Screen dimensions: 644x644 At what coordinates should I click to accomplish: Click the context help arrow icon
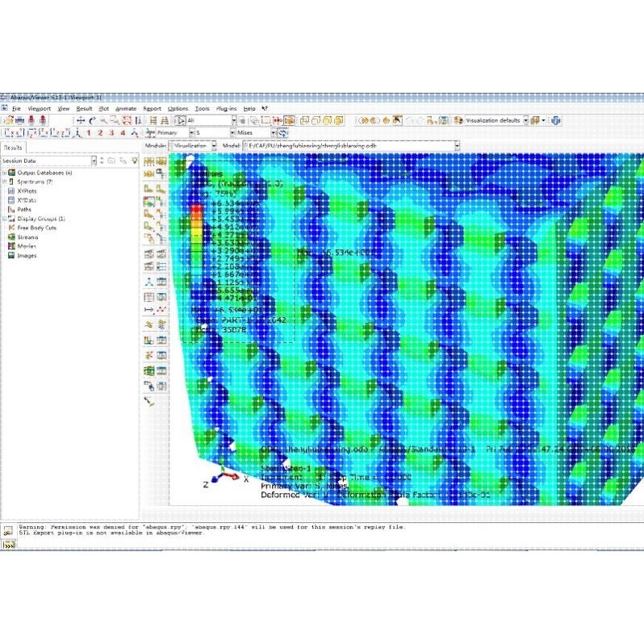click(265, 108)
